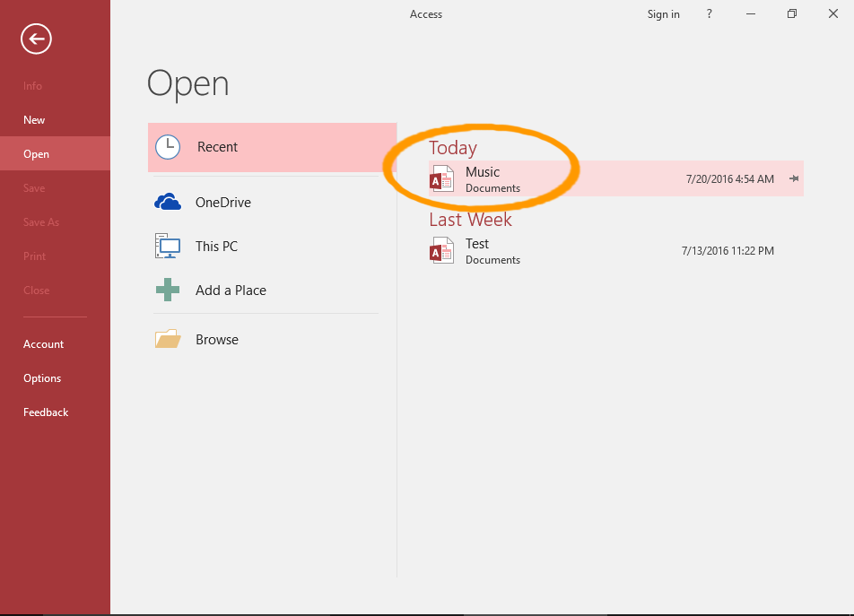This screenshot has width=854, height=616.
Task: Open the Test recent database
Action: (x=616, y=250)
